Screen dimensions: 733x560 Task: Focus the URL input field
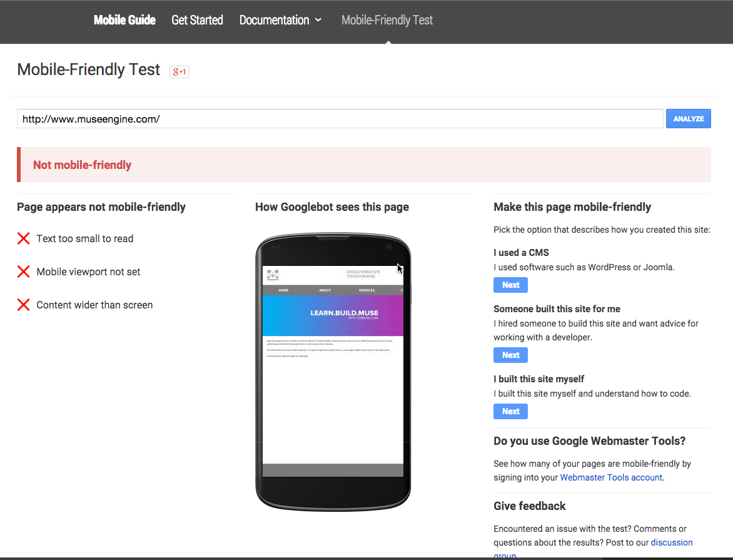click(x=340, y=119)
